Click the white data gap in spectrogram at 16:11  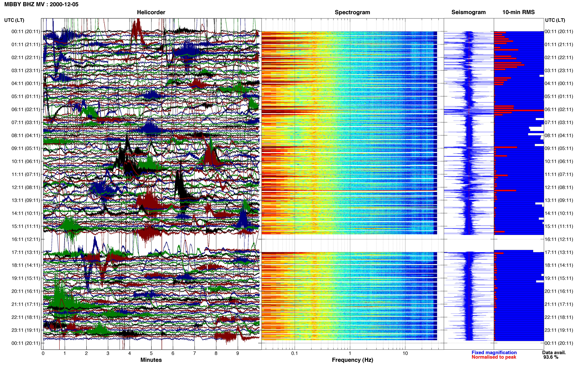point(349,243)
